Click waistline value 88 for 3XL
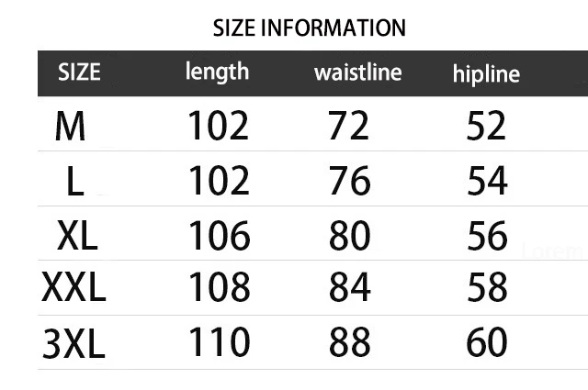Viewport: 588px width, 390px height. 349,343
